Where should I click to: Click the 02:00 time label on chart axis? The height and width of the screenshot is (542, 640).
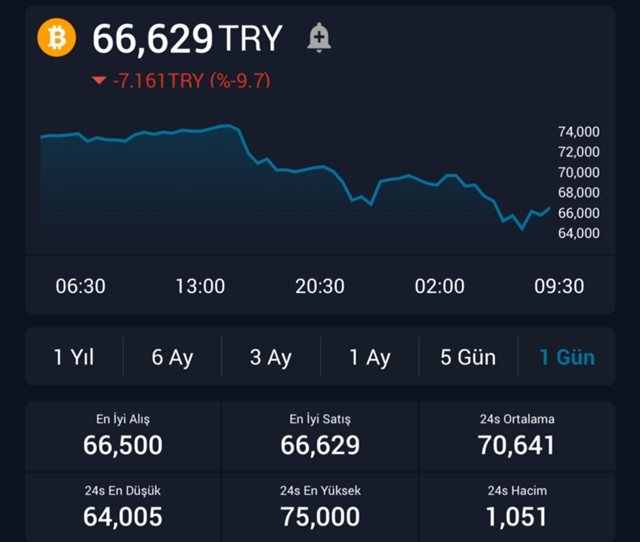pos(440,286)
